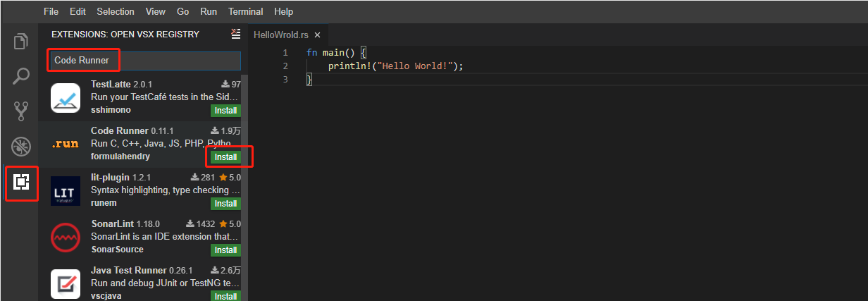Switch to the HelloWrold.rs tab
The height and width of the screenshot is (301, 868).
pos(281,35)
